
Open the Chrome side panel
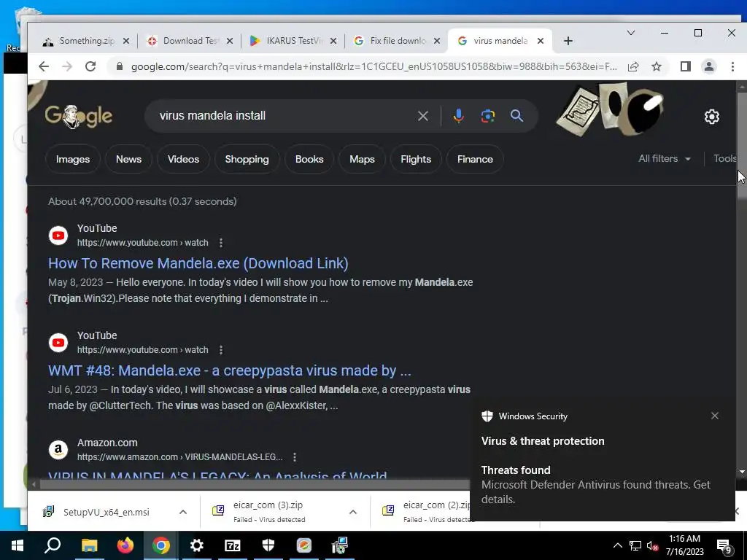pyautogui.click(x=686, y=66)
